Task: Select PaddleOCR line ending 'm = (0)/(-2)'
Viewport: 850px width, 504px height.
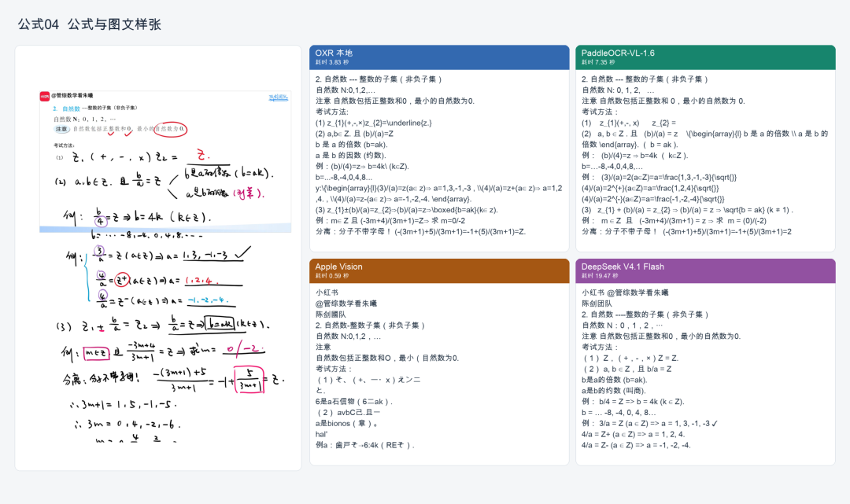Action: point(674,221)
